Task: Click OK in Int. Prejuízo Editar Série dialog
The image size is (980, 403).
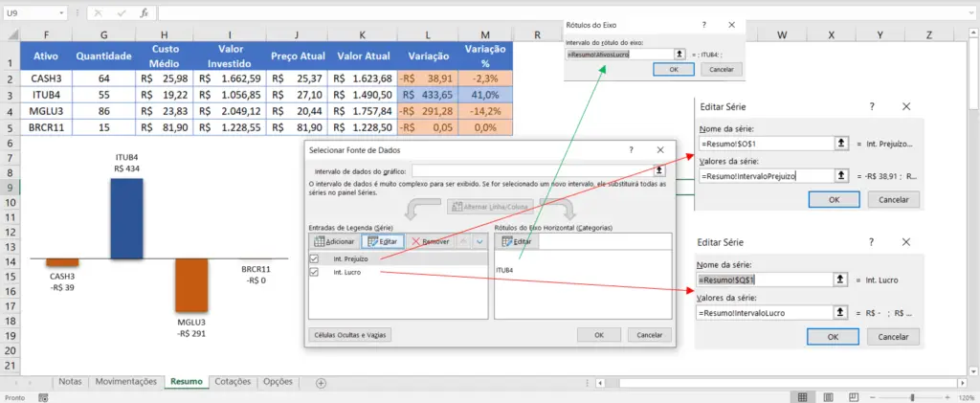Action: [835, 200]
